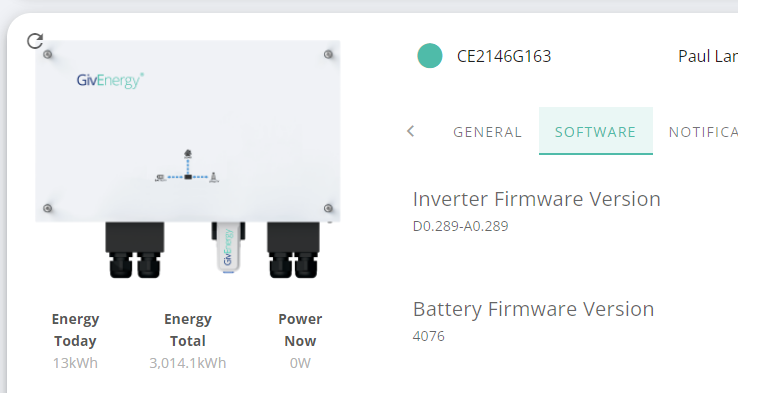The image size is (759, 398).
Task: Click the Battery Firmware Version heading
Action: [533, 309]
